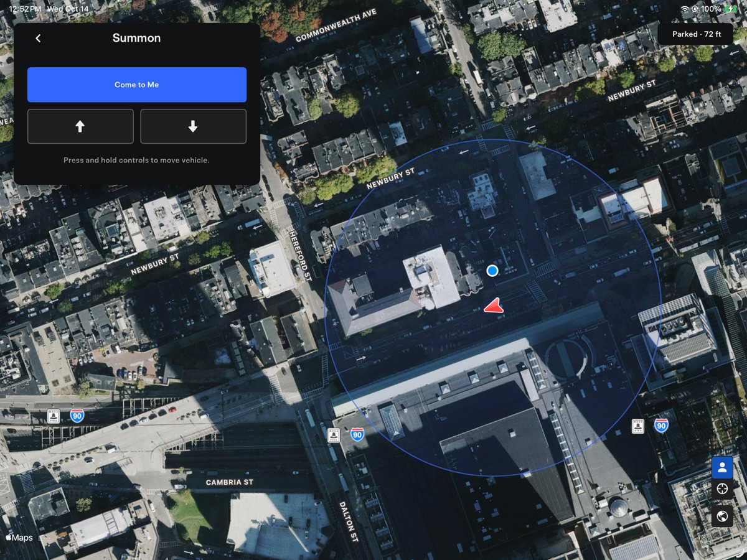Image resolution: width=747 pixels, height=560 pixels.
Task: Tap the battery icon in status bar
Action: click(730, 9)
